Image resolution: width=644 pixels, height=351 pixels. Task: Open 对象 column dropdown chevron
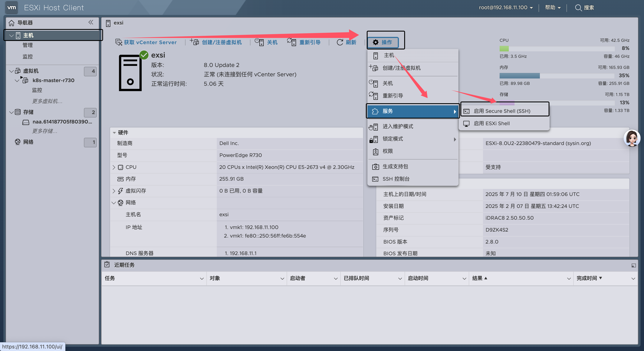(282, 279)
